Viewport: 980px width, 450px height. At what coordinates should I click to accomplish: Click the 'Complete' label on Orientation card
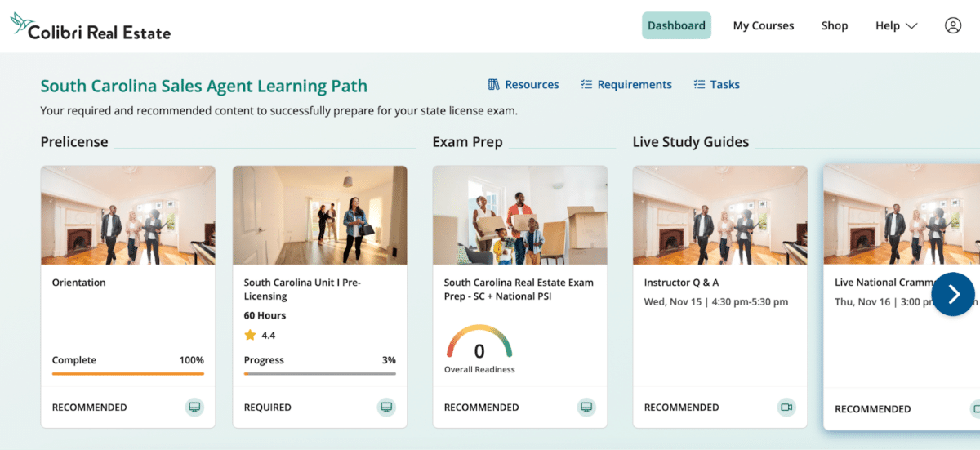coord(74,360)
